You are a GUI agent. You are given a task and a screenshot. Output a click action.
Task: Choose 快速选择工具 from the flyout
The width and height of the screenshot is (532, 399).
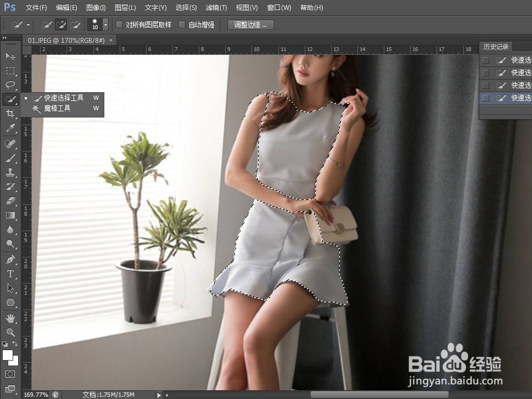[62, 98]
